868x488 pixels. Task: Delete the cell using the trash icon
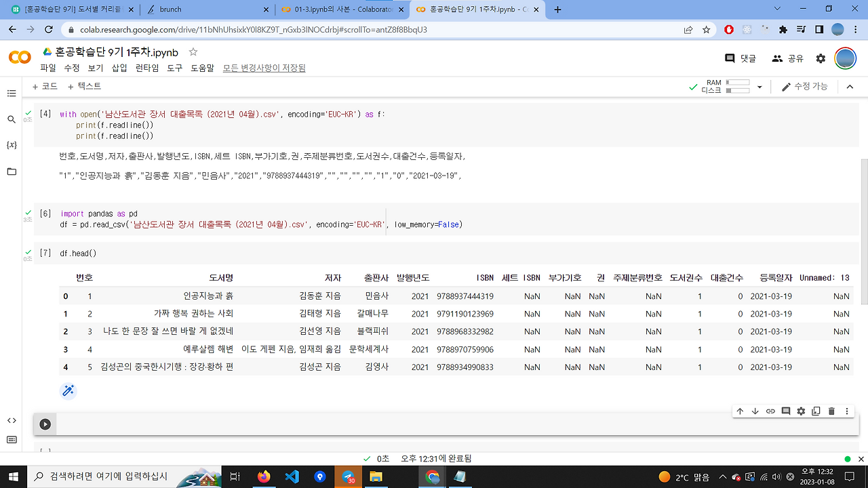coord(831,411)
